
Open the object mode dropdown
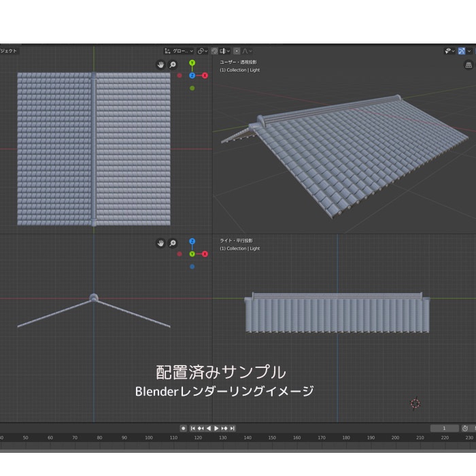[9, 51]
